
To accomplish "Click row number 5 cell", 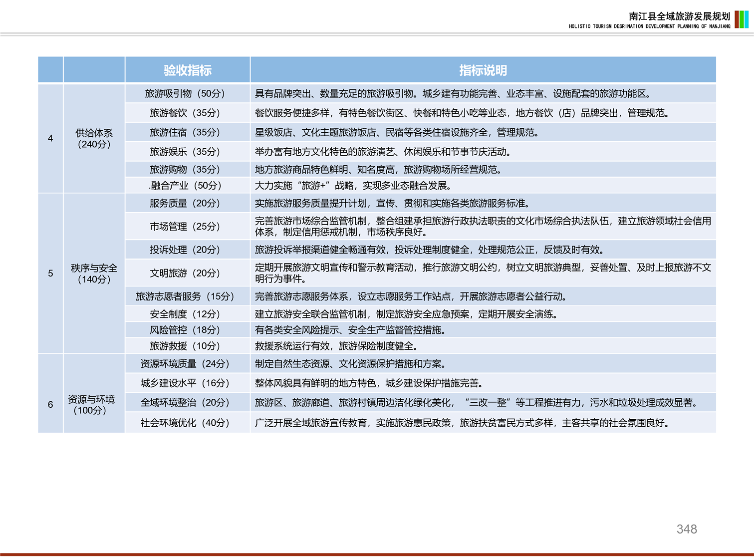I will click(50, 274).
